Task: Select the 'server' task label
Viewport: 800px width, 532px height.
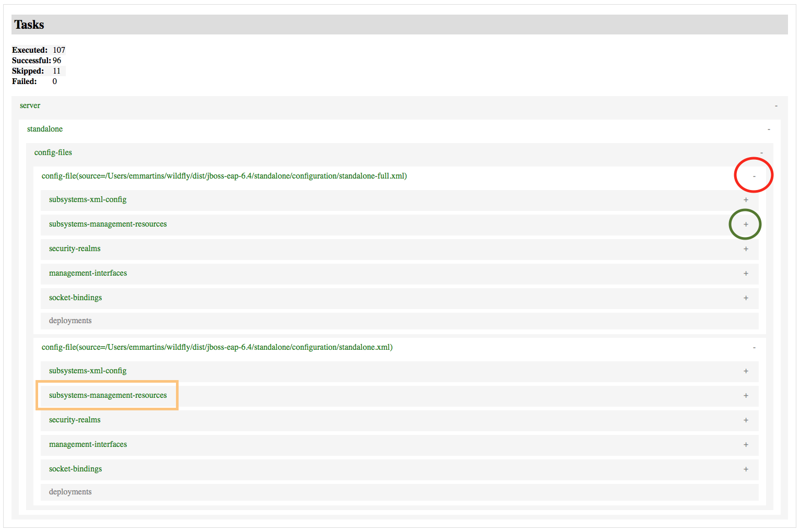Action: (x=30, y=105)
